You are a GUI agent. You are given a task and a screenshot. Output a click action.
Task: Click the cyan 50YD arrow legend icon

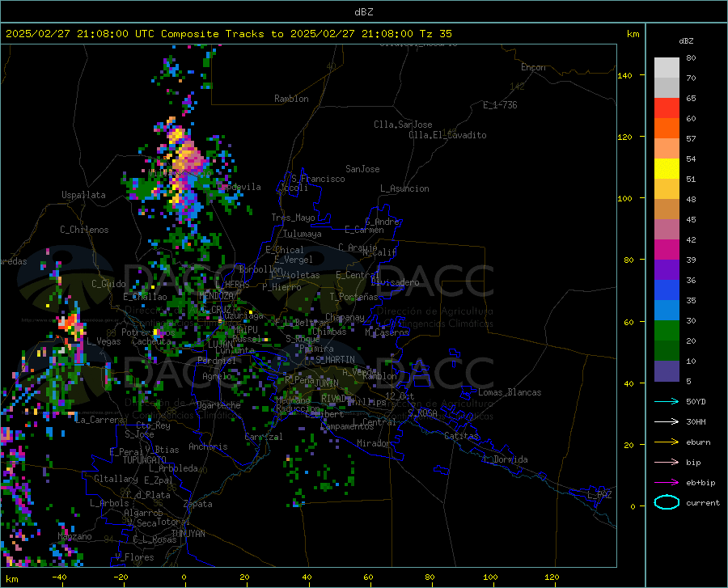coord(667,401)
